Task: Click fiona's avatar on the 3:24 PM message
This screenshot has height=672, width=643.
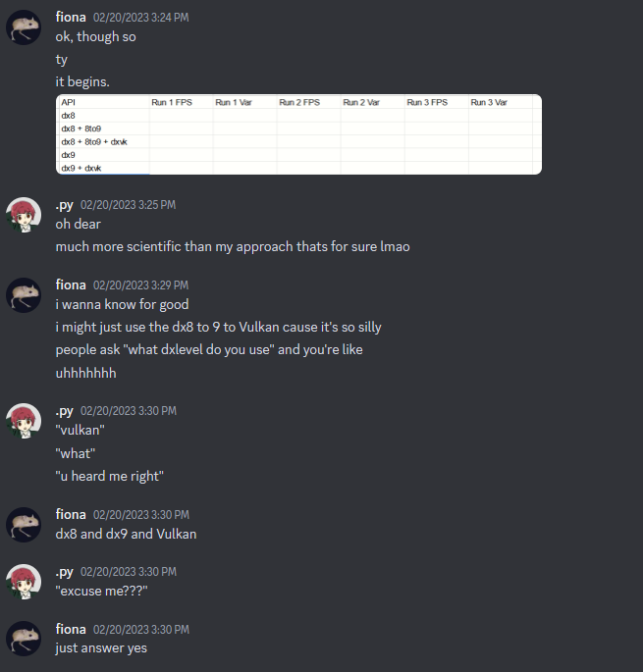Action: [x=24, y=27]
